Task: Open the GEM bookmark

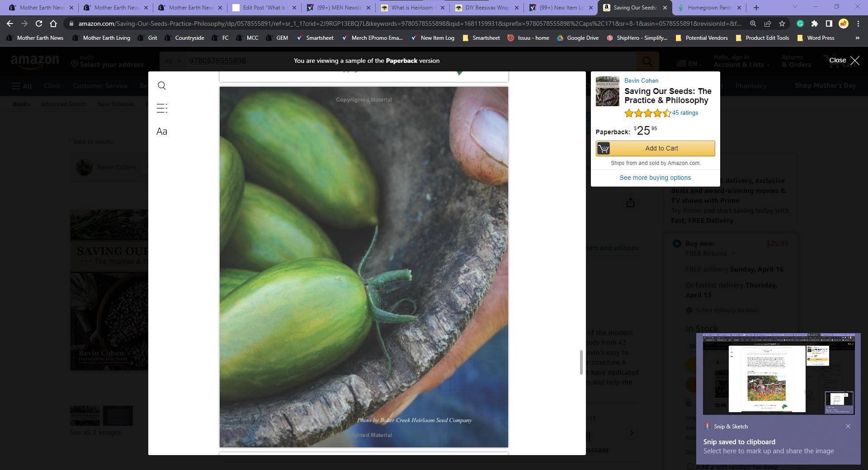Action: pyautogui.click(x=277, y=38)
